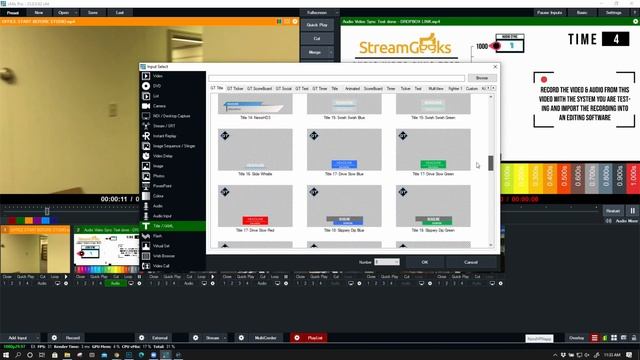
Task: Select NDI / Desktop Capture input icon
Action: pyautogui.click(x=146, y=116)
